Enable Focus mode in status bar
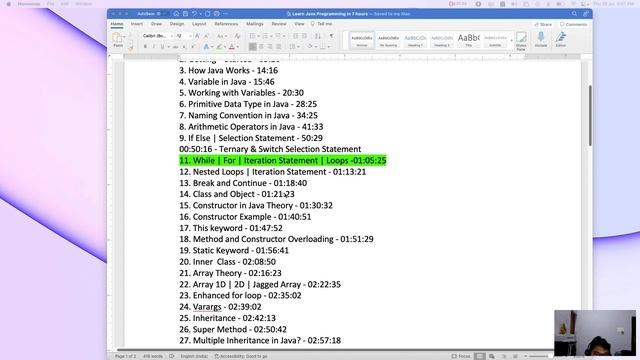 pyautogui.click(x=461, y=356)
